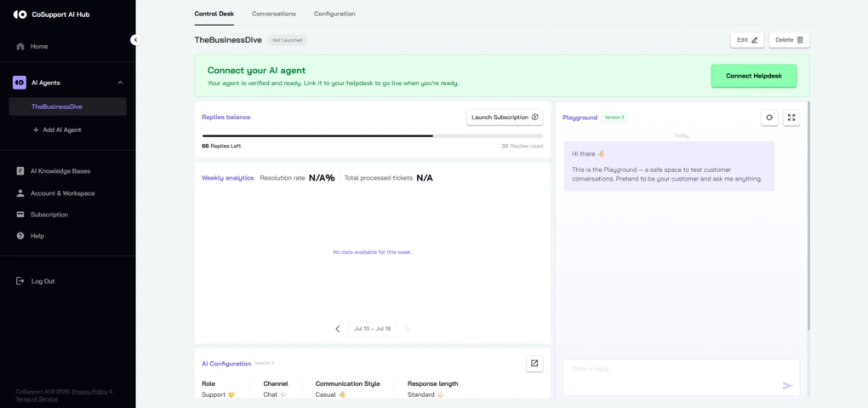Click the Response length Standard value
This screenshot has height=408, width=868.
point(425,394)
